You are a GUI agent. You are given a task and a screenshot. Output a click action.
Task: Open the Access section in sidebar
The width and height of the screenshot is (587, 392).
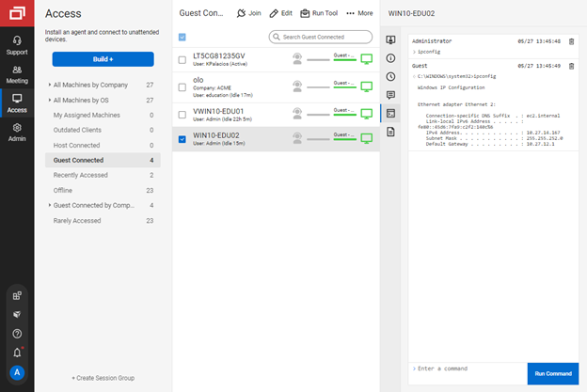point(17,103)
